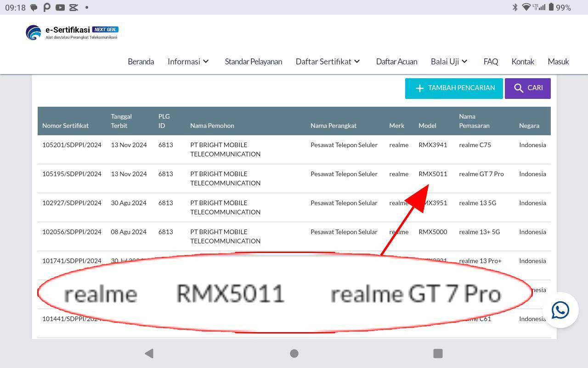588x368 pixels.
Task: Open the FAQ menu item
Action: (x=491, y=61)
